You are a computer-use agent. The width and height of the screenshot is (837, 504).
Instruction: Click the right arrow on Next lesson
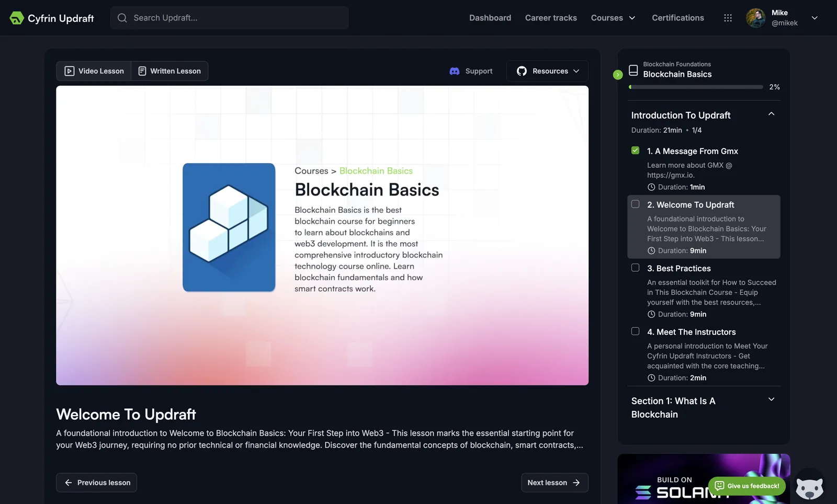point(576,483)
